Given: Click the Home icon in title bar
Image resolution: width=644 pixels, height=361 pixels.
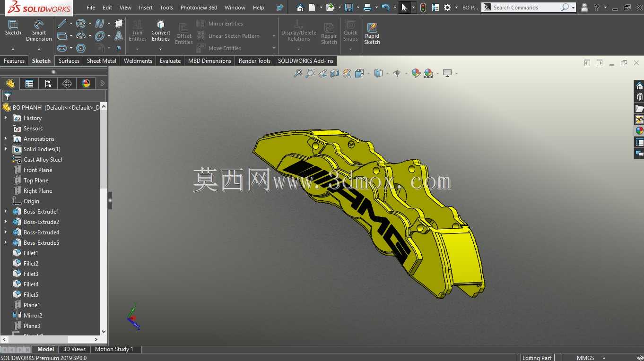Looking at the screenshot, I should (x=300, y=8).
